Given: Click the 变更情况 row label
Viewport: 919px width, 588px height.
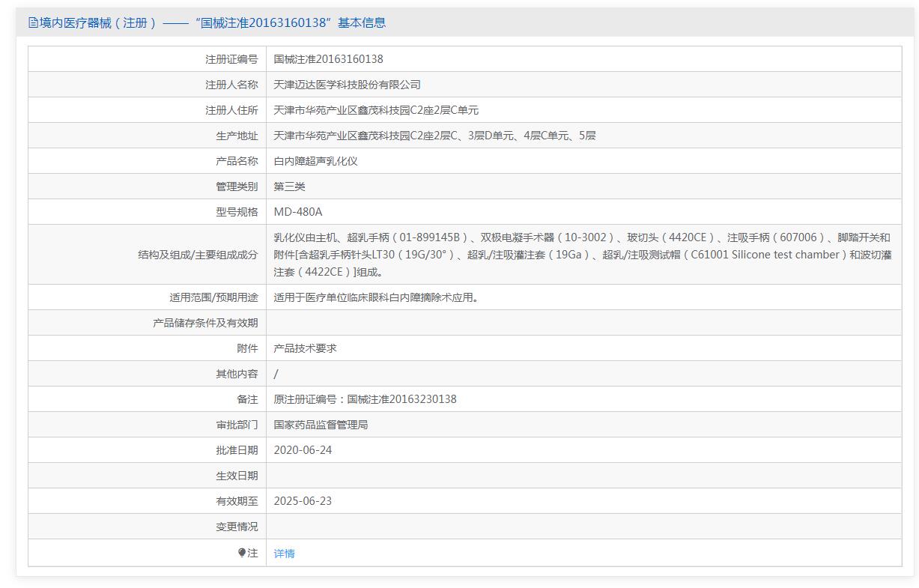Looking at the screenshot, I should [237, 527].
